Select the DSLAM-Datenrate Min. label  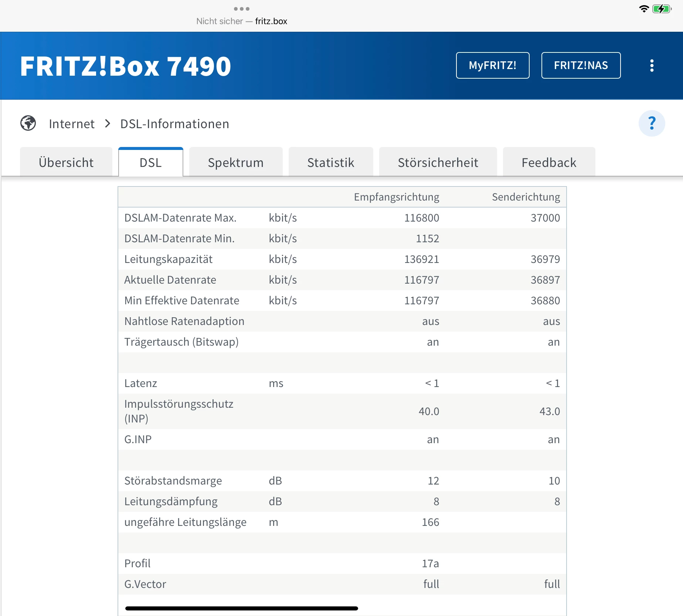point(180,238)
